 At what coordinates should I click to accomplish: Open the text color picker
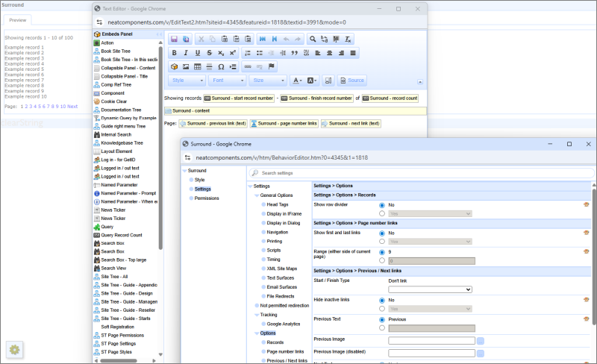pos(296,81)
